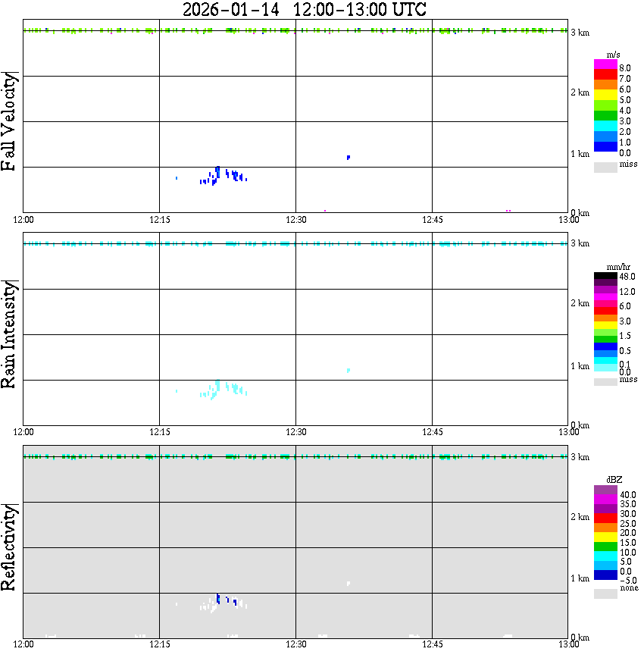Viewport: 644px width, 658px height.
Task: Click light cyan echo cluster in Rain Intensity plot
Action: [222, 390]
